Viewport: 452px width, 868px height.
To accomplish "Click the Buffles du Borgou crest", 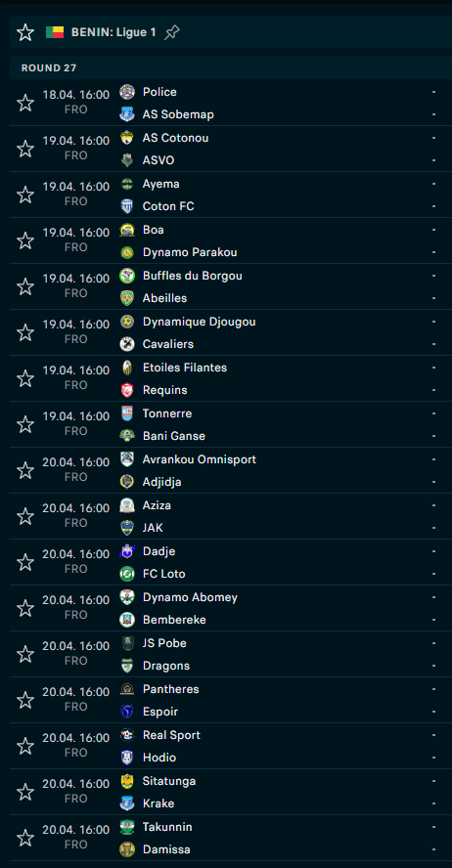I will click(127, 276).
